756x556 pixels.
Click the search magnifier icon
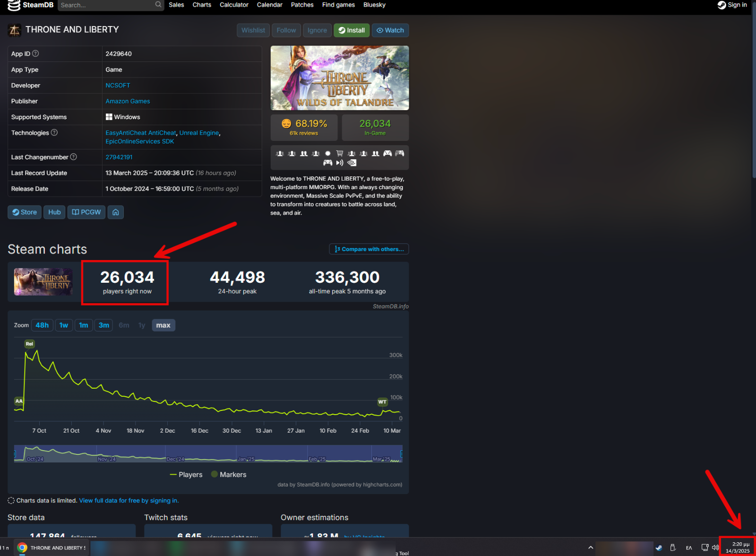(158, 5)
